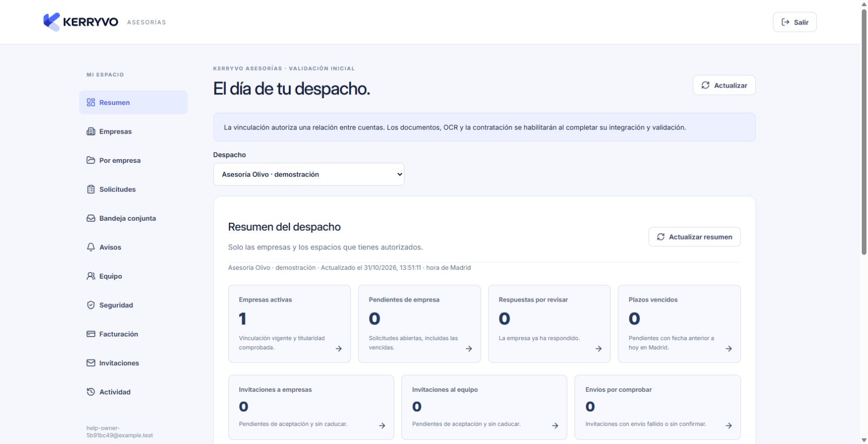Open the Equipo section
Image resolution: width=868 pixels, height=444 pixels.
133,276
